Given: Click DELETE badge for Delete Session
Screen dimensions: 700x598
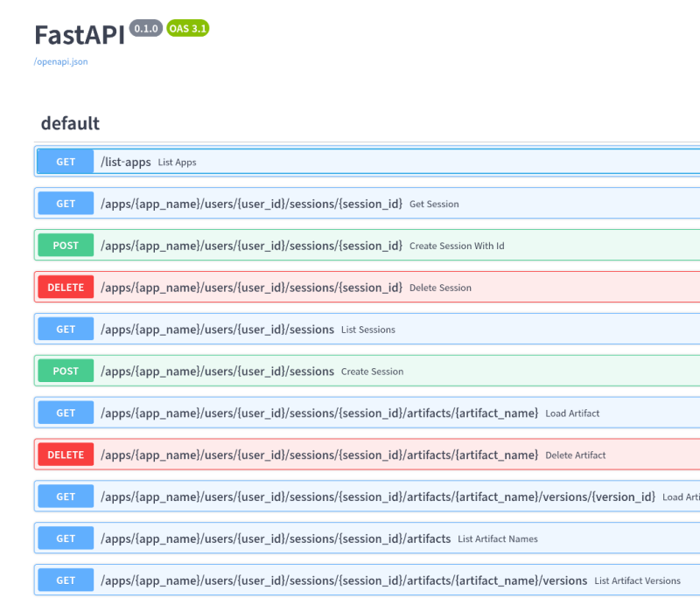Looking at the screenshot, I should (x=66, y=288).
